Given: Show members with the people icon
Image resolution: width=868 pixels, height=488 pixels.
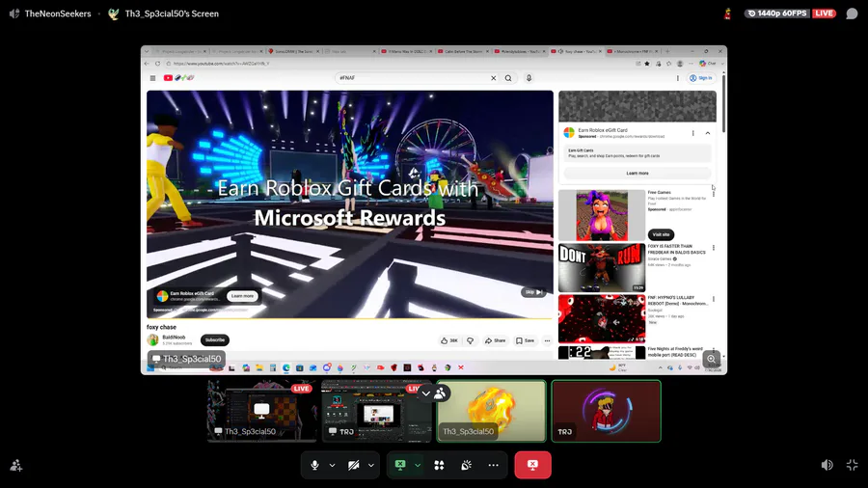Looking at the screenshot, I should point(441,393).
